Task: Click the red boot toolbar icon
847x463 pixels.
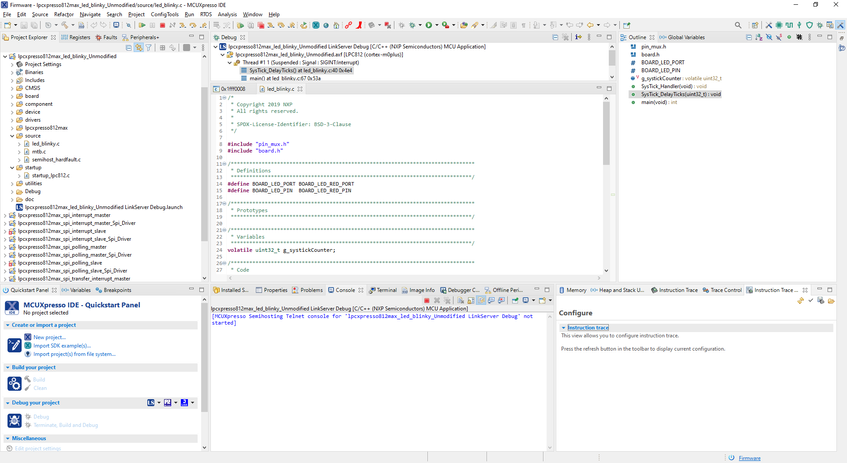Action: click(x=359, y=25)
